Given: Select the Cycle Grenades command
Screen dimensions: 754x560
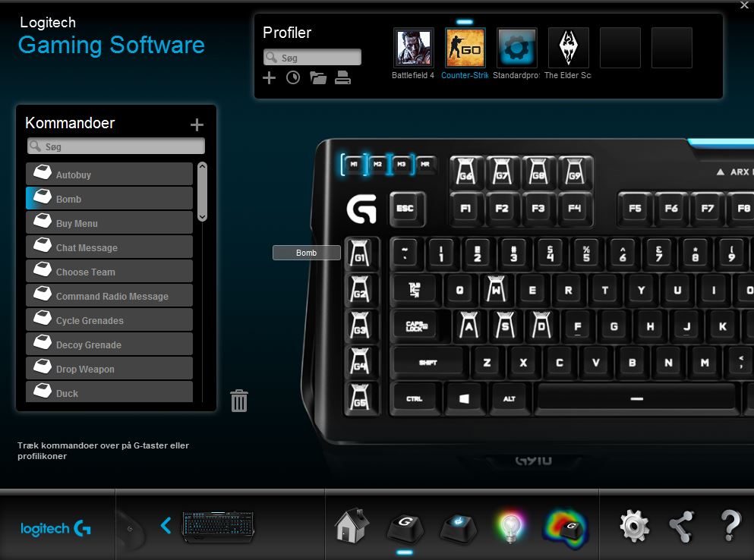Looking at the screenshot, I should coord(109,319).
